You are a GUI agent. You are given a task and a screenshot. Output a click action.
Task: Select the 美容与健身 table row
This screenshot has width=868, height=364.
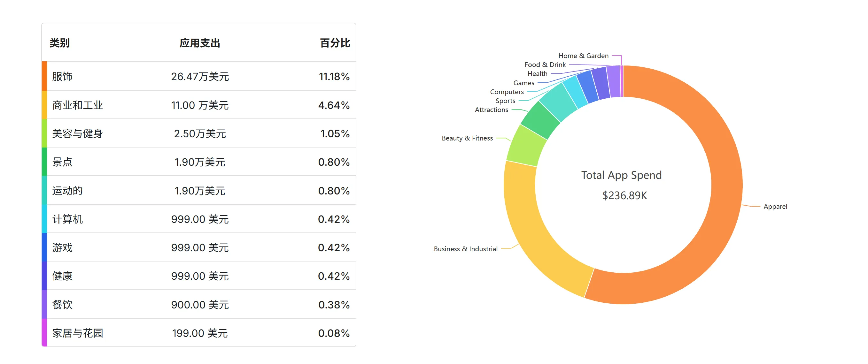click(x=199, y=133)
